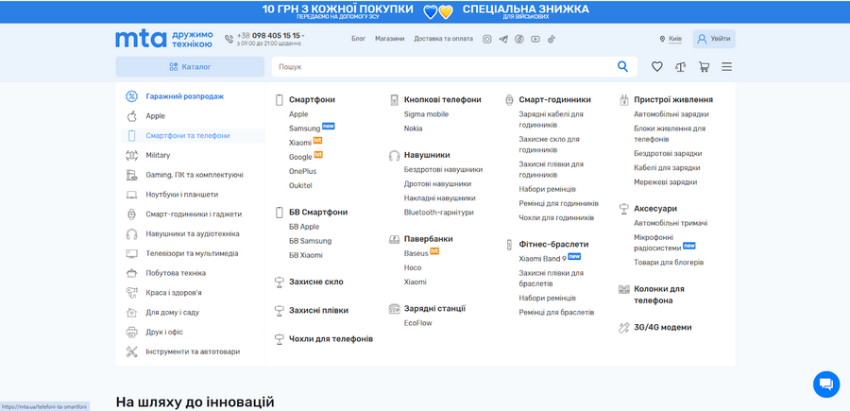The width and height of the screenshot is (850, 411).
Task: Click the headphones icon beside Навушники heading
Action: coord(394,156)
